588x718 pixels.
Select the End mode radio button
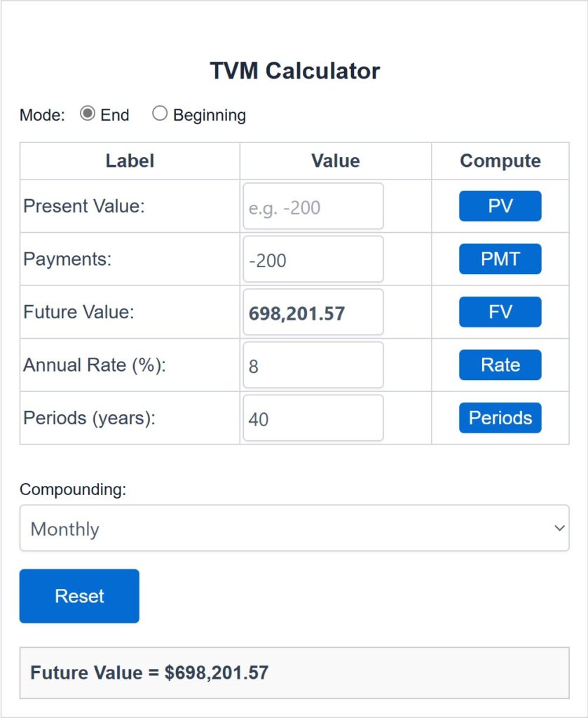88,113
